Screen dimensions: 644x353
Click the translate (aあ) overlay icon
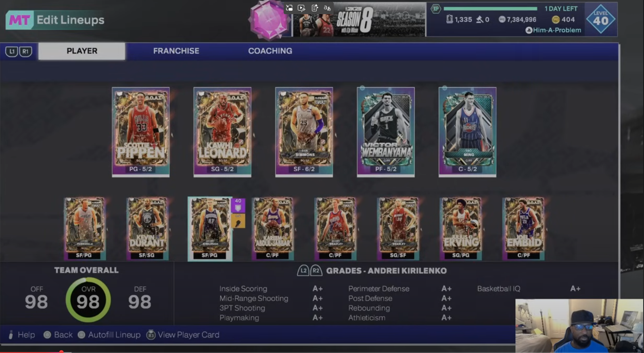327,8
